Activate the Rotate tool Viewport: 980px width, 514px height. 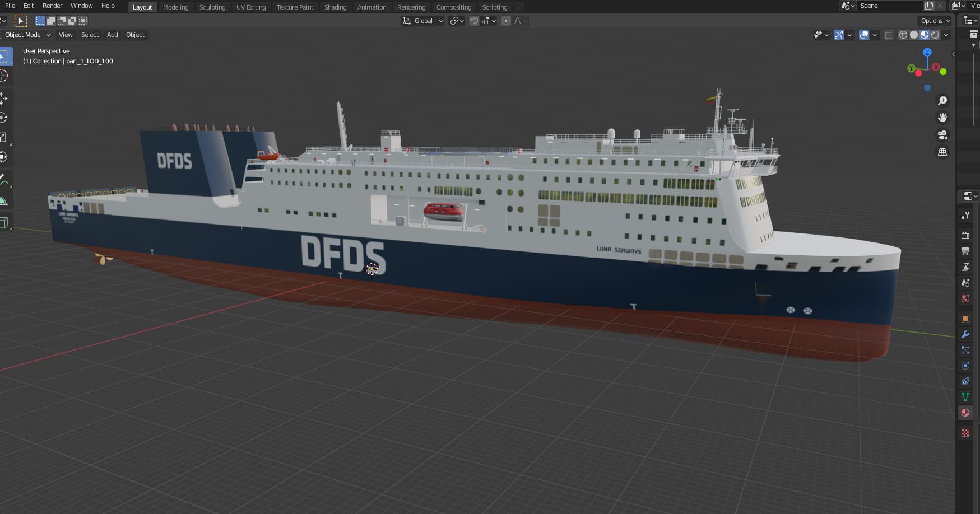[x=3, y=118]
